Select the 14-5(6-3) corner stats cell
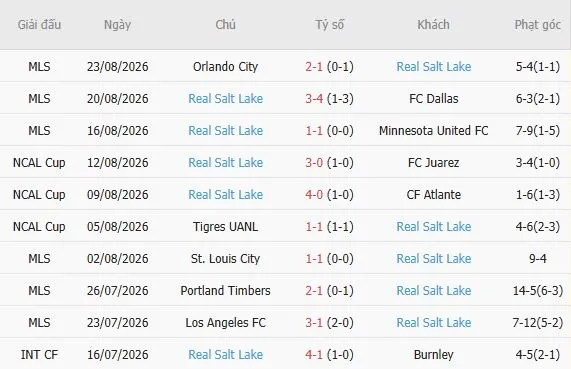 coord(537,291)
